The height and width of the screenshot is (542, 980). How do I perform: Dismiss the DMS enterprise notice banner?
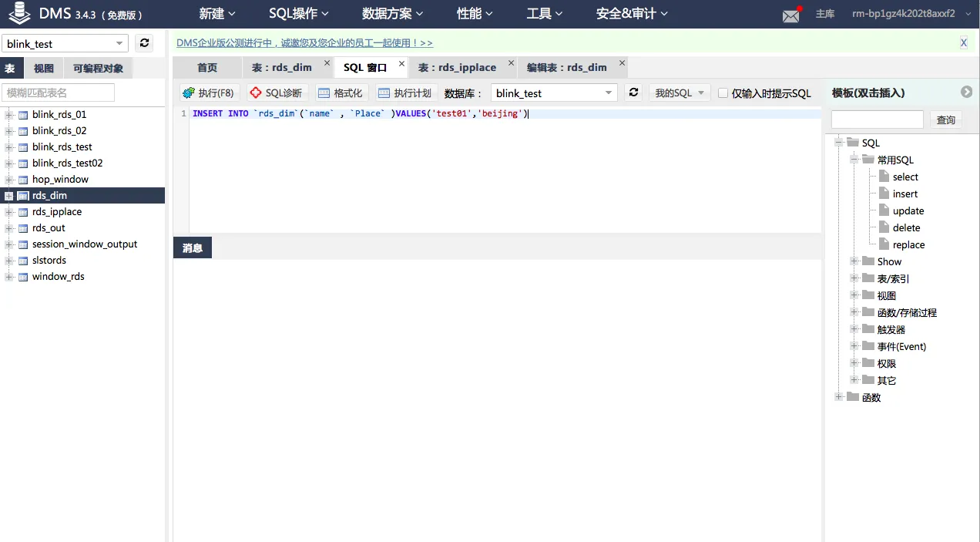click(x=963, y=43)
